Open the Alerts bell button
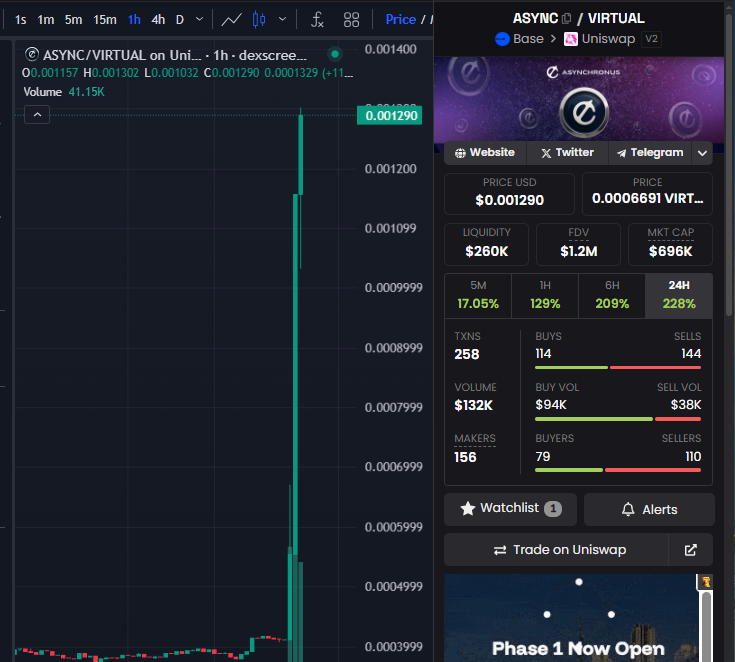The width and height of the screenshot is (735, 662). click(649, 509)
